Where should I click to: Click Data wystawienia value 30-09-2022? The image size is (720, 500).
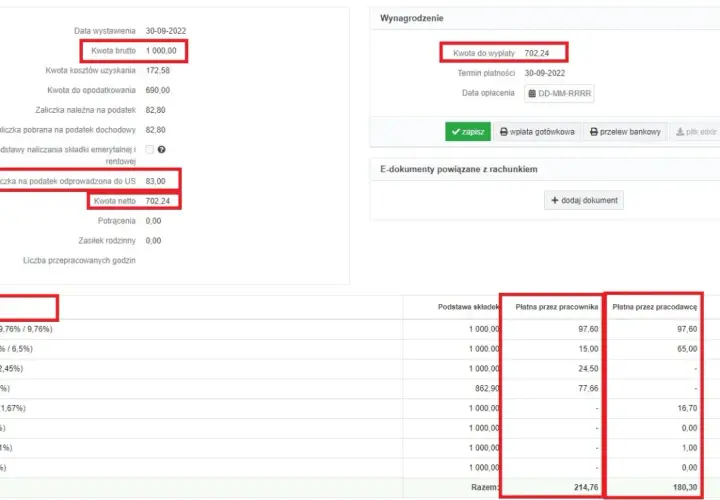pyautogui.click(x=166, y=31)
